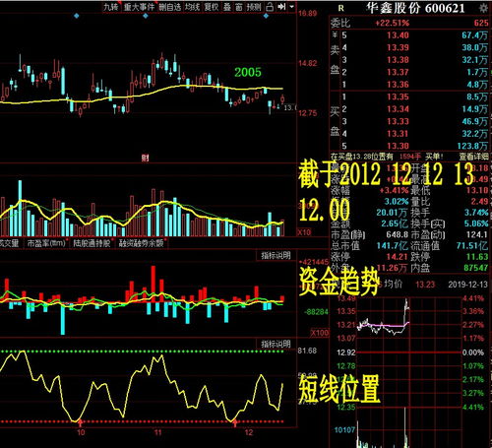Image resolution: width=492 pixels, height=448 pixels.
Task: Switch to the 融资融券余额 tab
Action: pos(142,243)
